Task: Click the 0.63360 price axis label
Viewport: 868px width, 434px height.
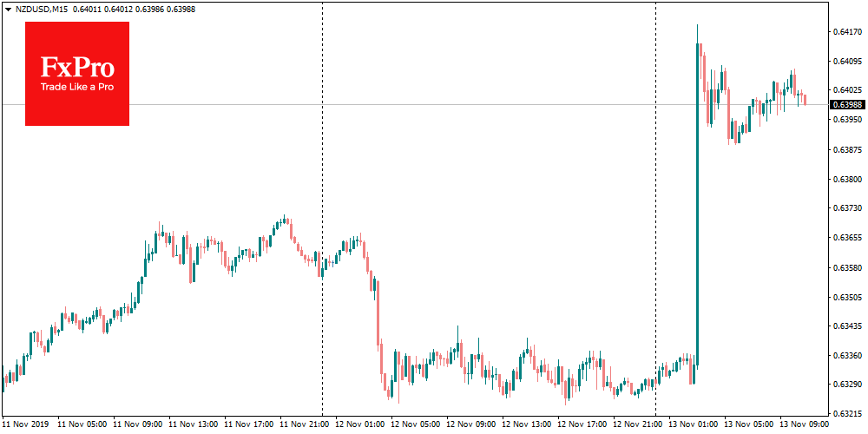Action: tap(847, 356)
